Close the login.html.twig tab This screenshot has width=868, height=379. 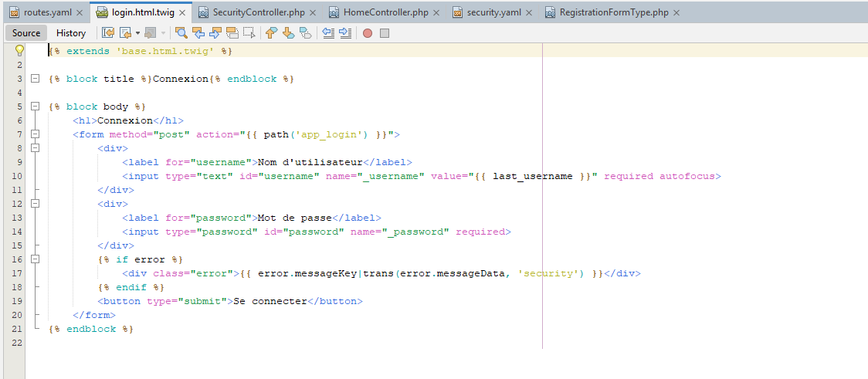coord(182,12)
